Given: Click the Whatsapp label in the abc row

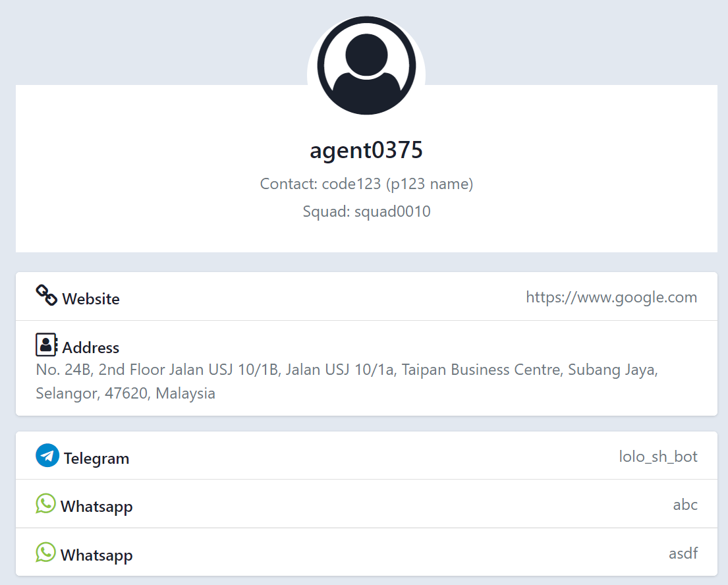Looking at the screenshot, I should 97,507.
